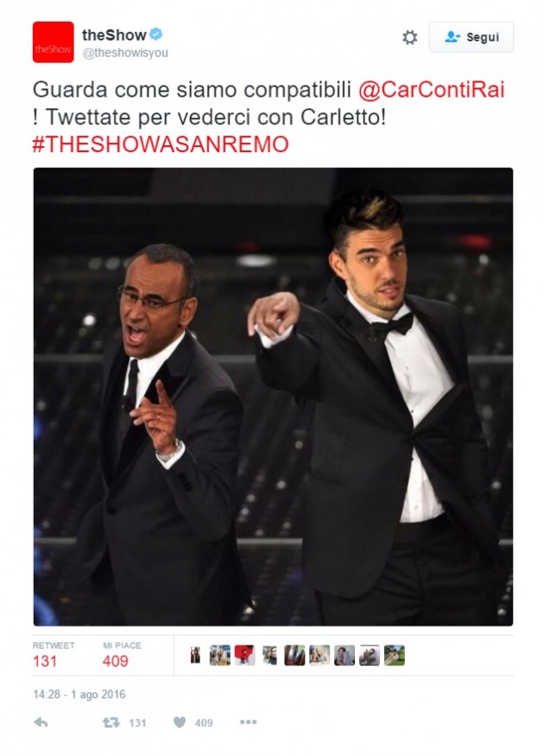The image size is (544, 756).
Task: Open the 14:28 - 1 ago 2016 timestamp
Action: (79, 695)
